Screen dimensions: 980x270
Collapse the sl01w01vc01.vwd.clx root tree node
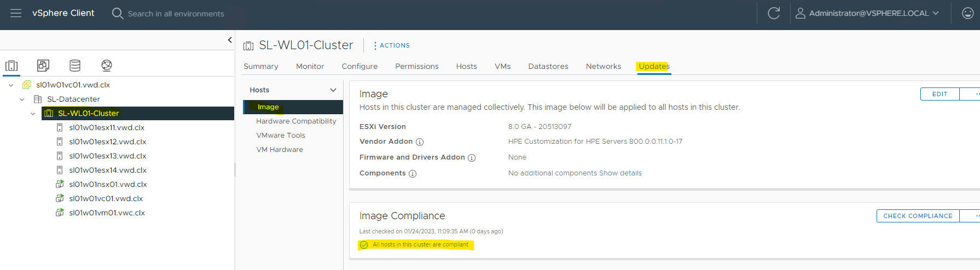click(x=11, y=85)
